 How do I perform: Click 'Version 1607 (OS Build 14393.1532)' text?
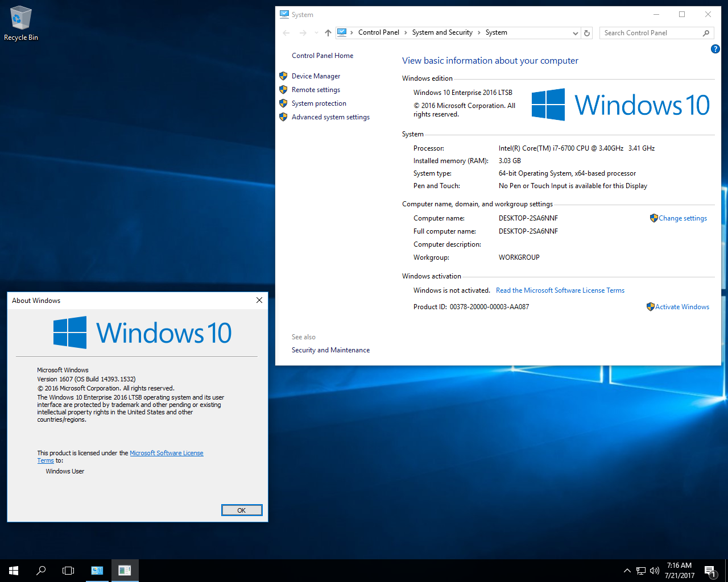tap(86, 379)
